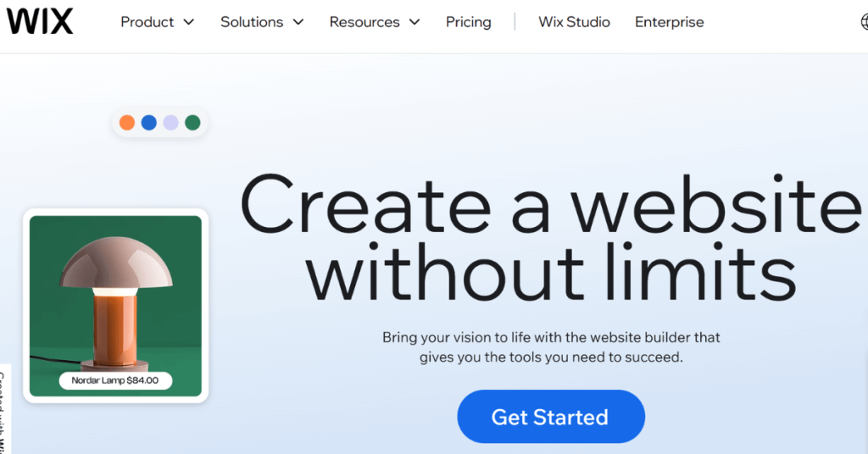
Task: Open the language globe icon
Action: [865, 22]
